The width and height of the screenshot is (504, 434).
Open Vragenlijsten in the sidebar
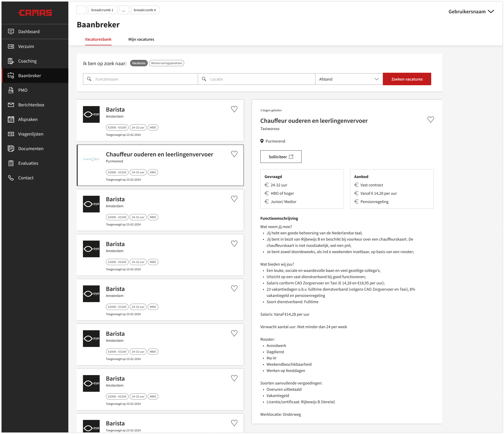[35, 134]
